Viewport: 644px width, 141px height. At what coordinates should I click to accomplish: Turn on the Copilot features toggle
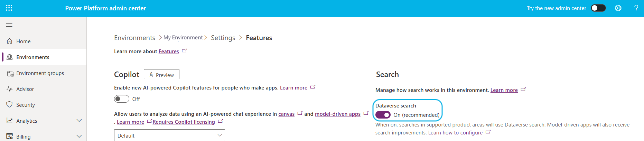click(122, 99)
